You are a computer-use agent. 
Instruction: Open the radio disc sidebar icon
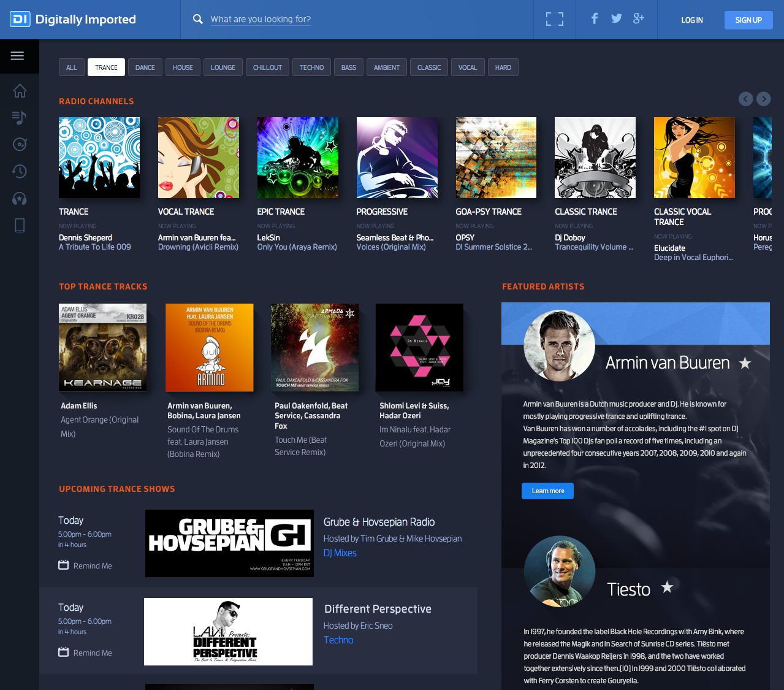tap(20, 144)
